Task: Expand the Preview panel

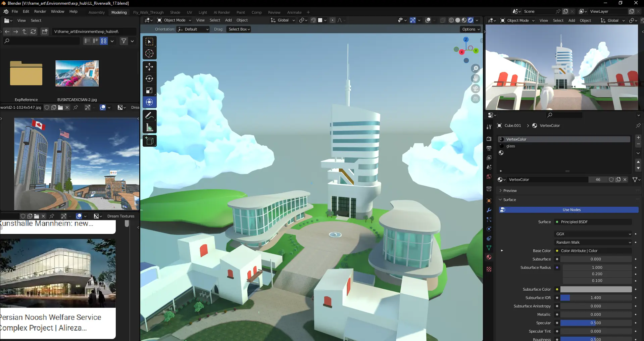Action: click(510, 191)
